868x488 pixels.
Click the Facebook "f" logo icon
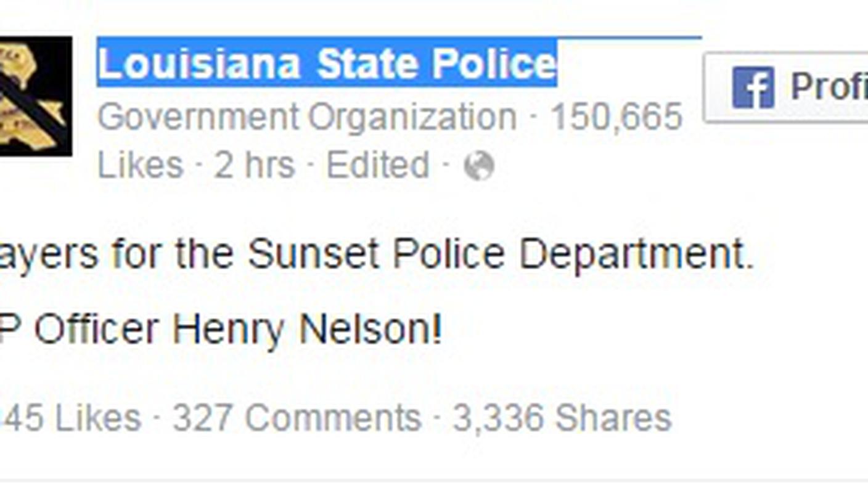pos(753,87)
